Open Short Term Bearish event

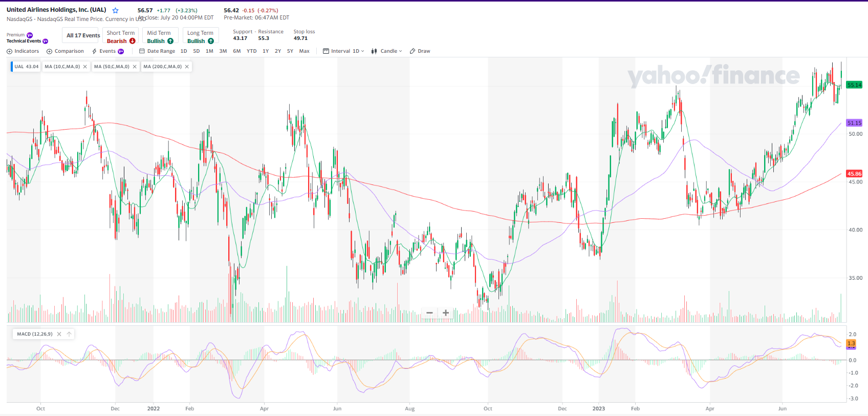[x=121, y=35]
